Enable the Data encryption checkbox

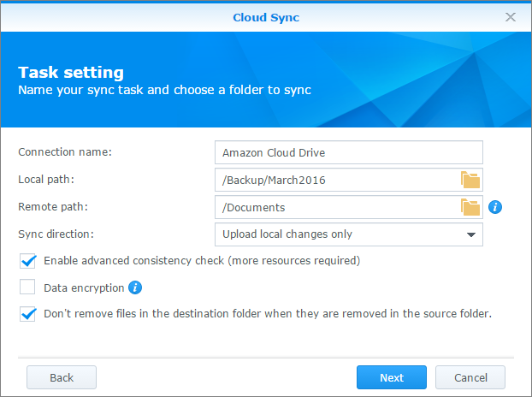point(27,287)
